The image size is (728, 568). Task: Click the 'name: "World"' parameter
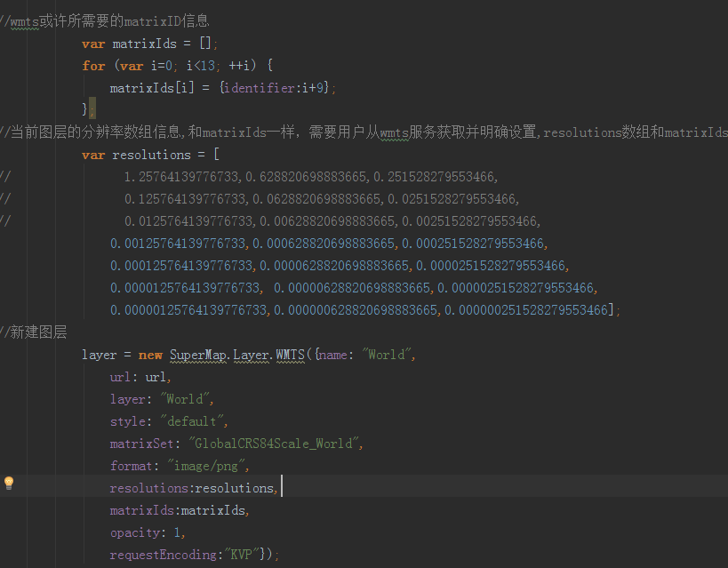tap(367, 355)
